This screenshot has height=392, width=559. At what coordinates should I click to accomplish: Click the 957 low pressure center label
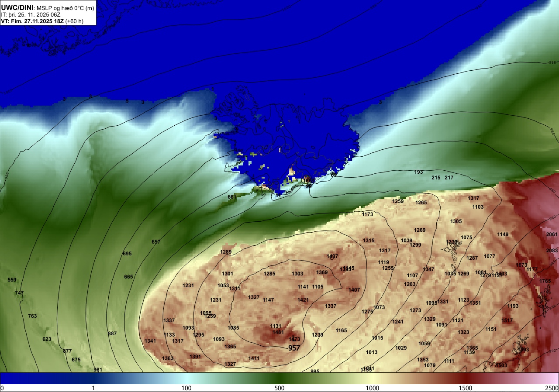294,348
